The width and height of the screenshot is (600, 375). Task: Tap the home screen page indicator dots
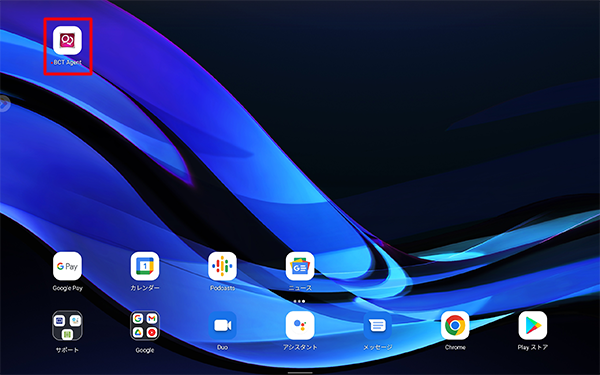click(300, 302)
